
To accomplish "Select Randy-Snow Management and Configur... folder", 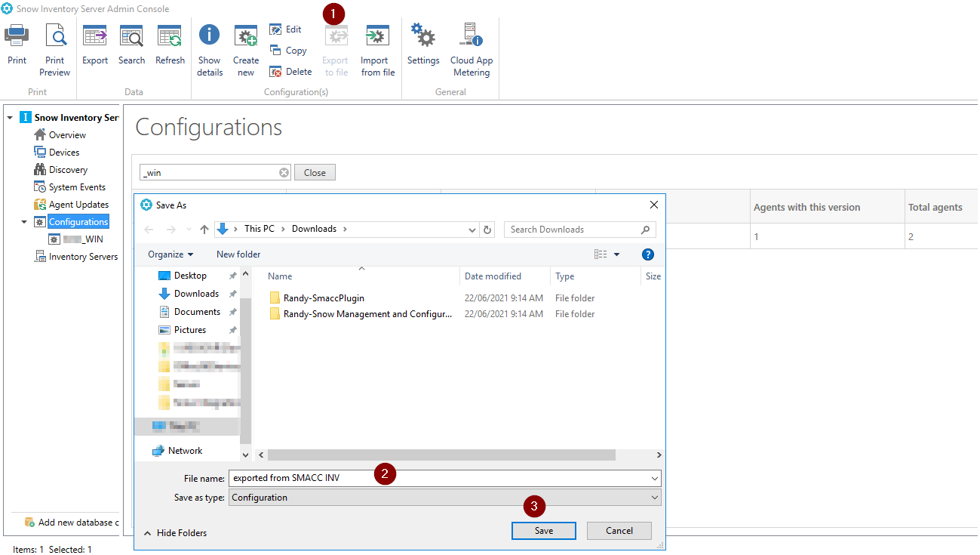I will [367, 314].
